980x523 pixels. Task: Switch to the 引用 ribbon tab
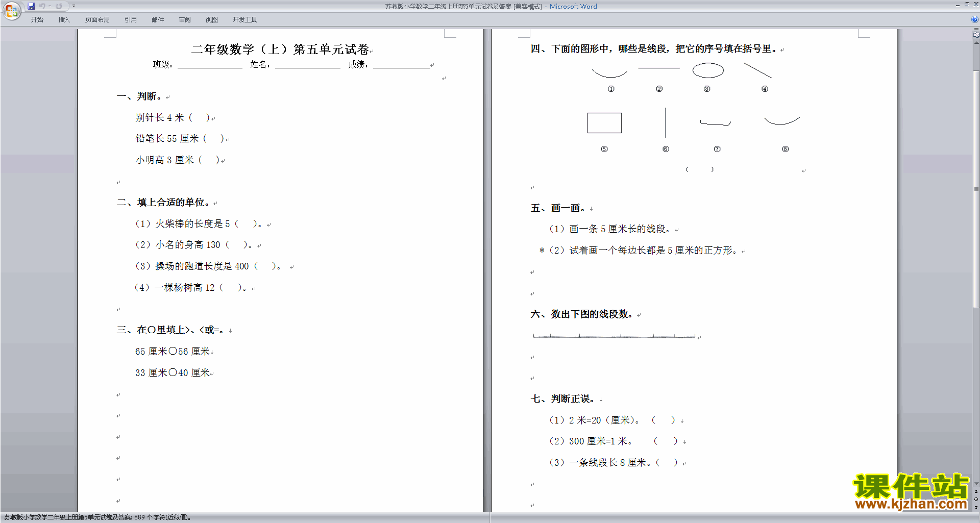pyautogui.click(x=130, y=20)
